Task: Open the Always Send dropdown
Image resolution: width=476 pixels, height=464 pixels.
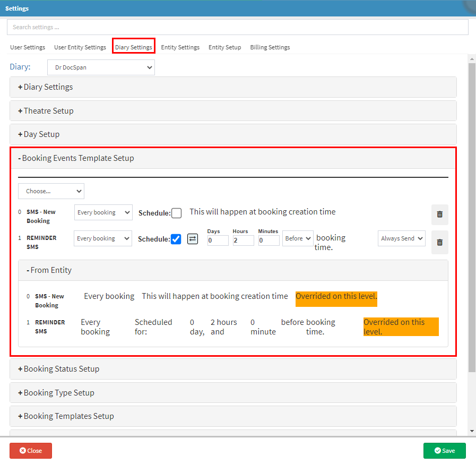Action: (x=402, y=238)
